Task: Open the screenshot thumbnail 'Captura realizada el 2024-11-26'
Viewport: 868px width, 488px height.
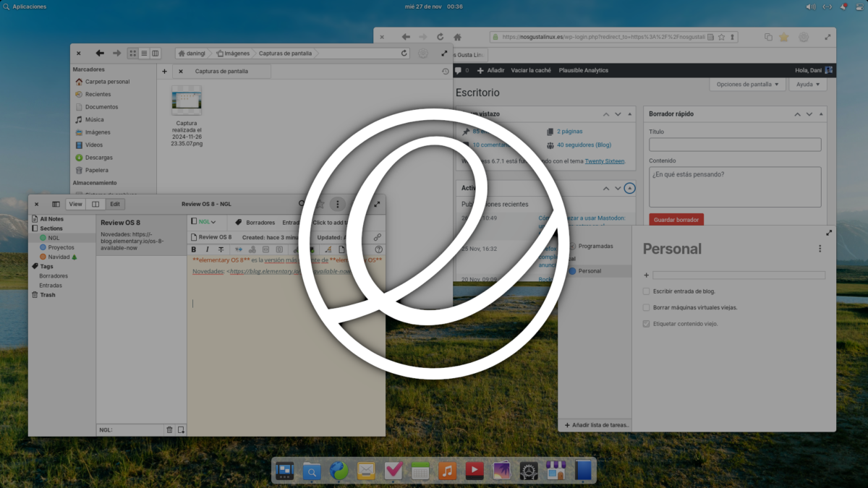Action: coord(187,101)
